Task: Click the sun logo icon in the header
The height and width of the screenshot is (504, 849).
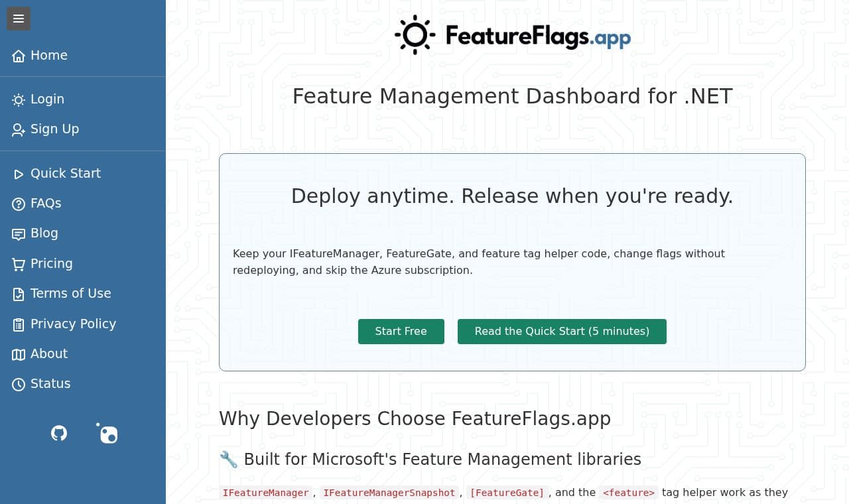Action: [415, 34]
